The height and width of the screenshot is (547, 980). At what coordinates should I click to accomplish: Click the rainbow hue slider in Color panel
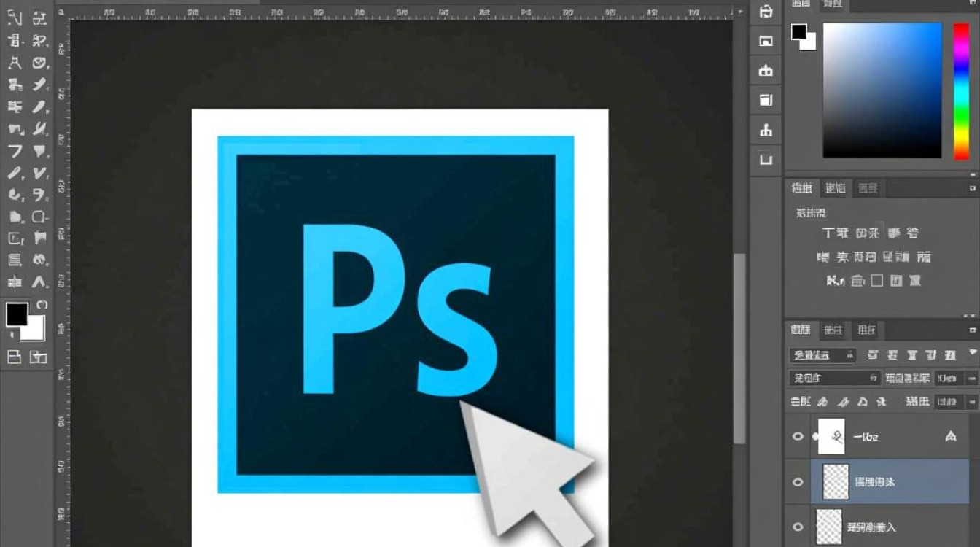(x=962, y=90)
